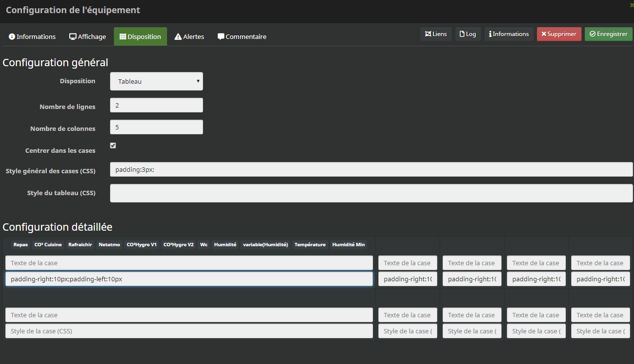634x364 pixels.
Task: Select the Disposition tab
Action: click(x=140, y=36)
